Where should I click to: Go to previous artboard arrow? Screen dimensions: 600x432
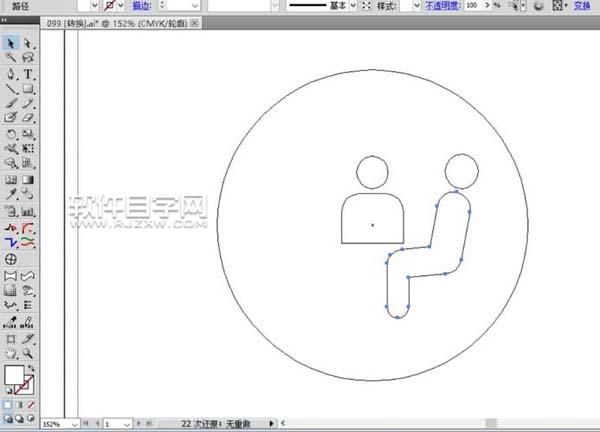[x=97, y=424]
